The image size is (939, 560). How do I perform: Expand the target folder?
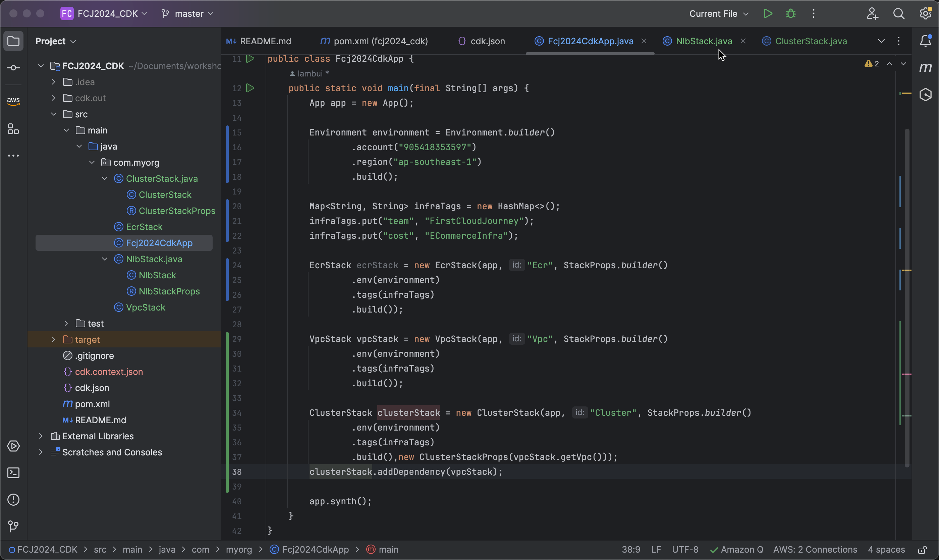tap(54, 339)
